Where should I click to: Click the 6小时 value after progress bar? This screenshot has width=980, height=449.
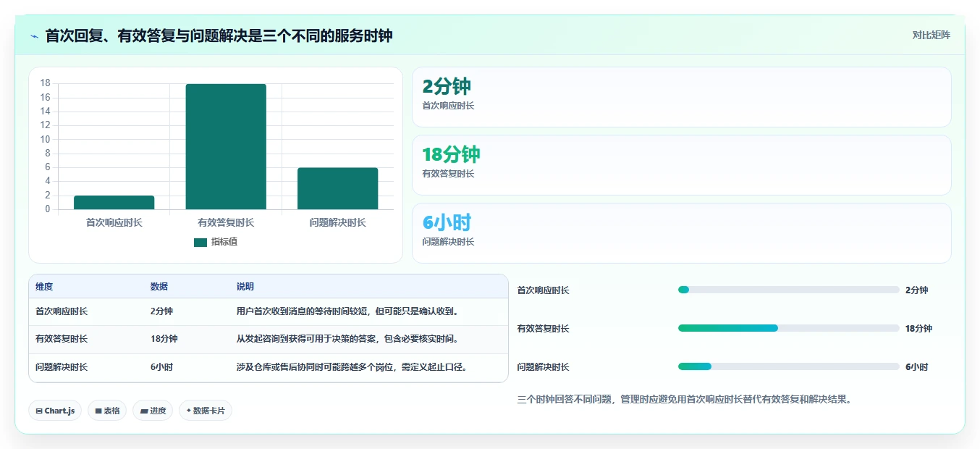coord(916,367)
